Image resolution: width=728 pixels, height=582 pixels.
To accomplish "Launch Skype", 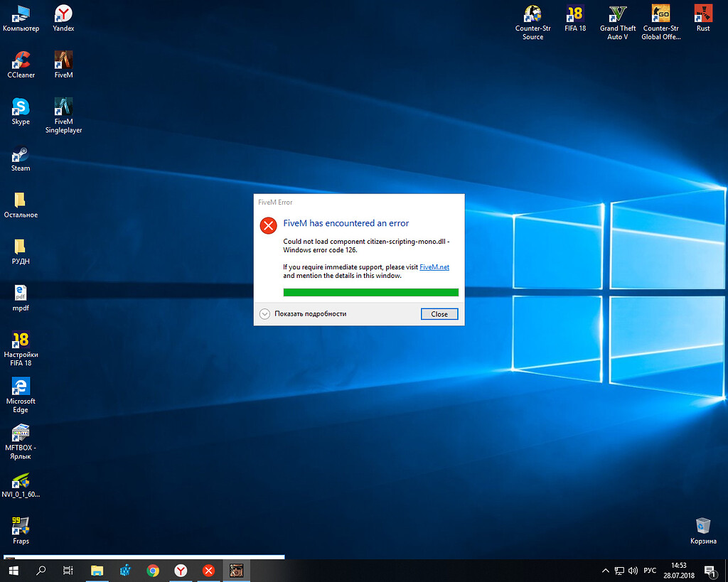I will 20,108.
